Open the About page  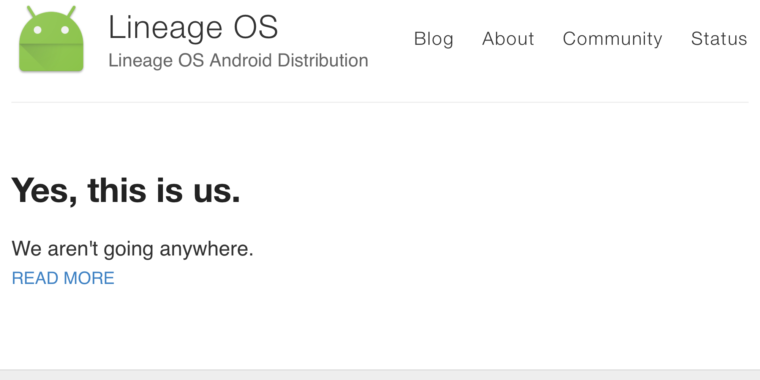pos(508,39)
